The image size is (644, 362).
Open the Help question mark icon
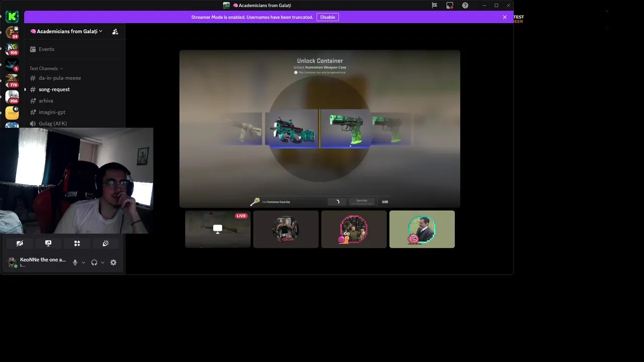click(465, 6)
